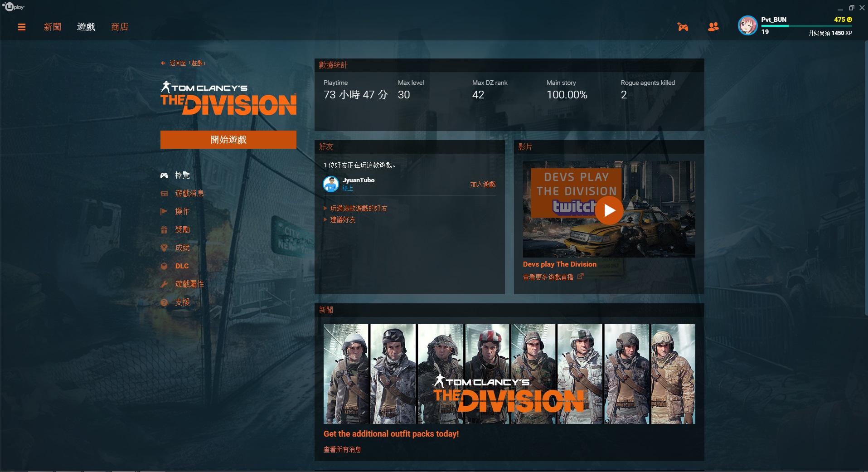Viewport: 868px width, 472px height.
Task: Click 查看所有消息 link
Action: click(342, 449)
